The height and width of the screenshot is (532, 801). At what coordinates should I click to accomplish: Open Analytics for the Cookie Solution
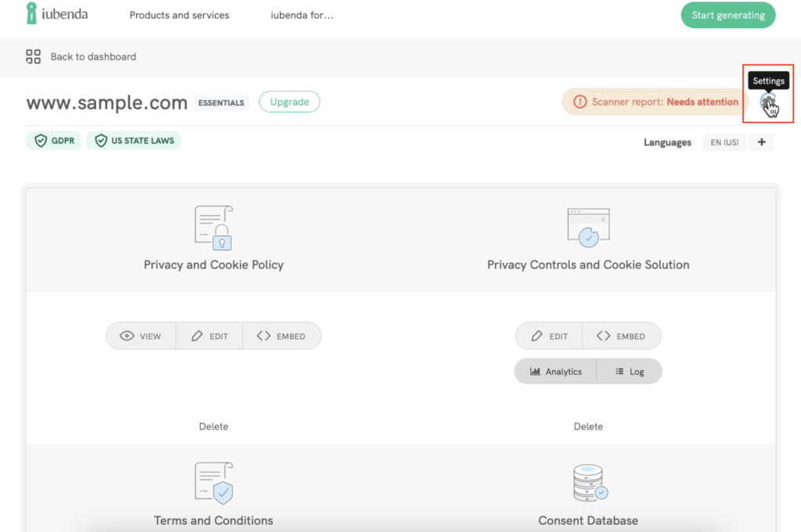click(x=555, y=372)
